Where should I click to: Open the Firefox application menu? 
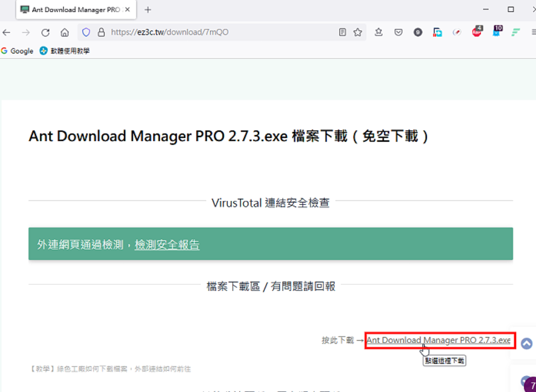coord(533,32)
